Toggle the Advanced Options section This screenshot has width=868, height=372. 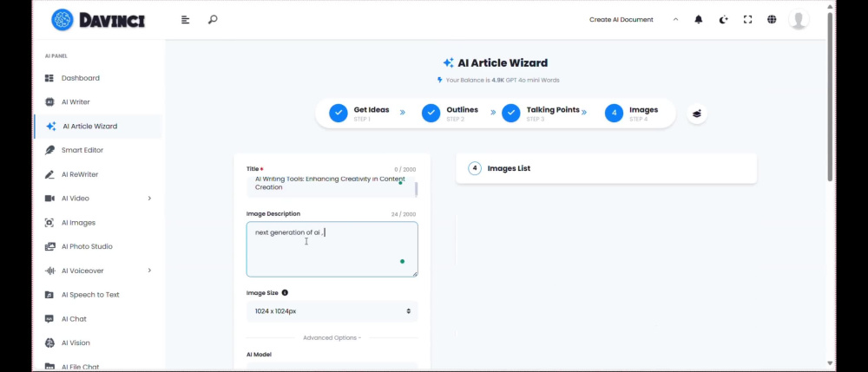[x=332, y=337]
